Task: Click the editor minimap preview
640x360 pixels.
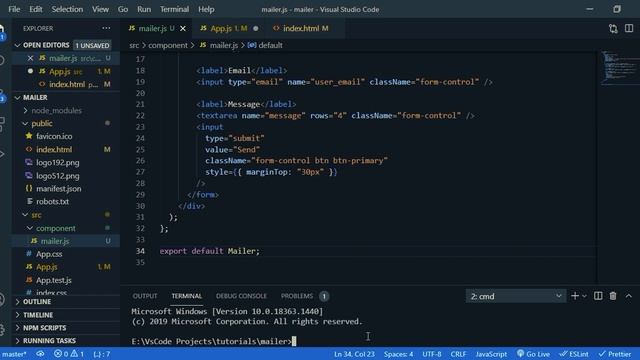Action: [x=620, y=67]
